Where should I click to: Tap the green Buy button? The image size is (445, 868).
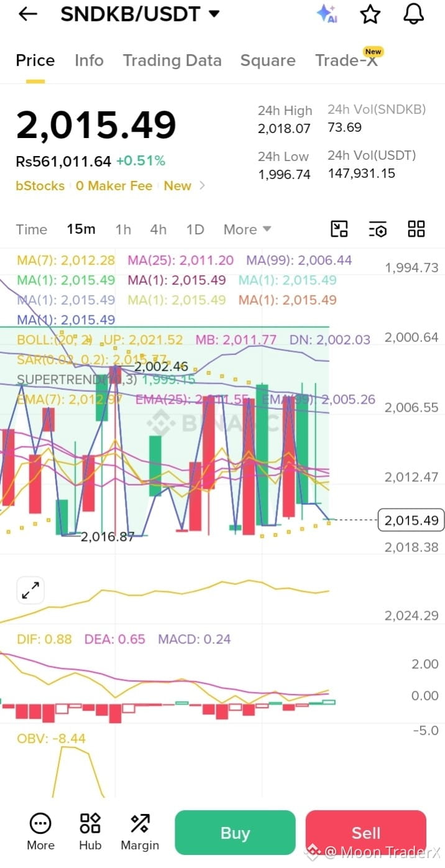235,833
